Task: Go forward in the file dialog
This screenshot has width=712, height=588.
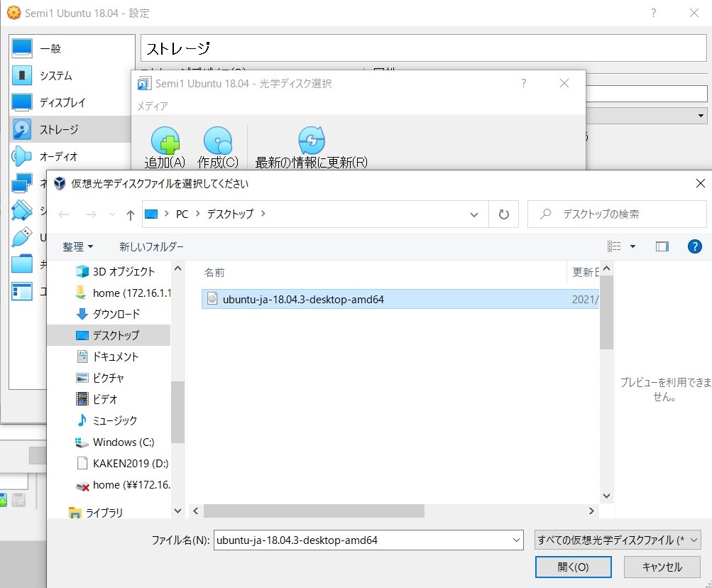Action: click(x=91, y=214)
